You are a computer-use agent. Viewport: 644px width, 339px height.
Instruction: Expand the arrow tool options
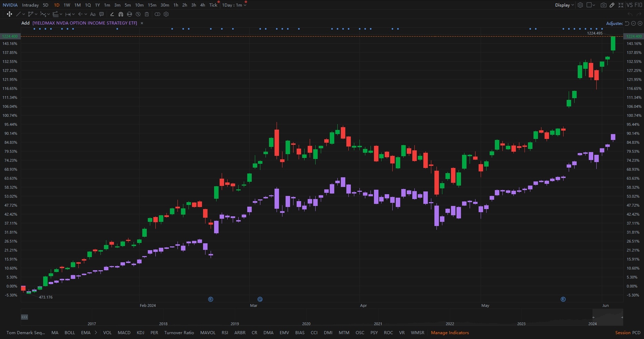coord(86,14)
